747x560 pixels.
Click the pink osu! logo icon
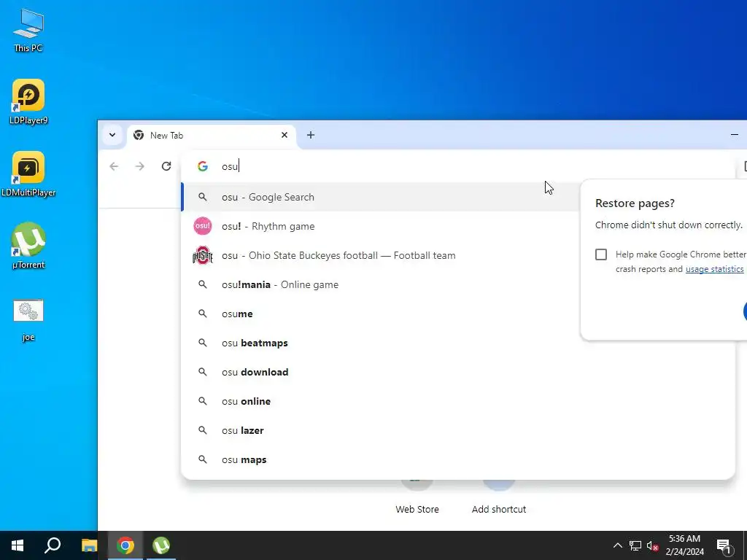203,226
